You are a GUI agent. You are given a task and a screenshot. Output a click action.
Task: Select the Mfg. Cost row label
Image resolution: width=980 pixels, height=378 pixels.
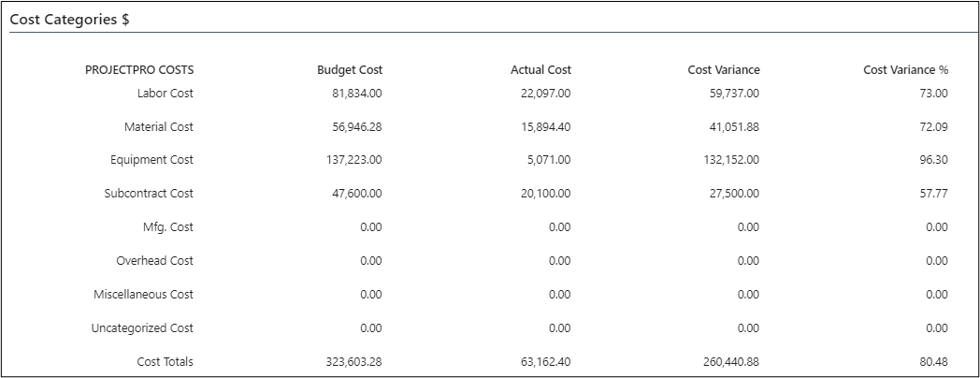[x=169, y=227]
